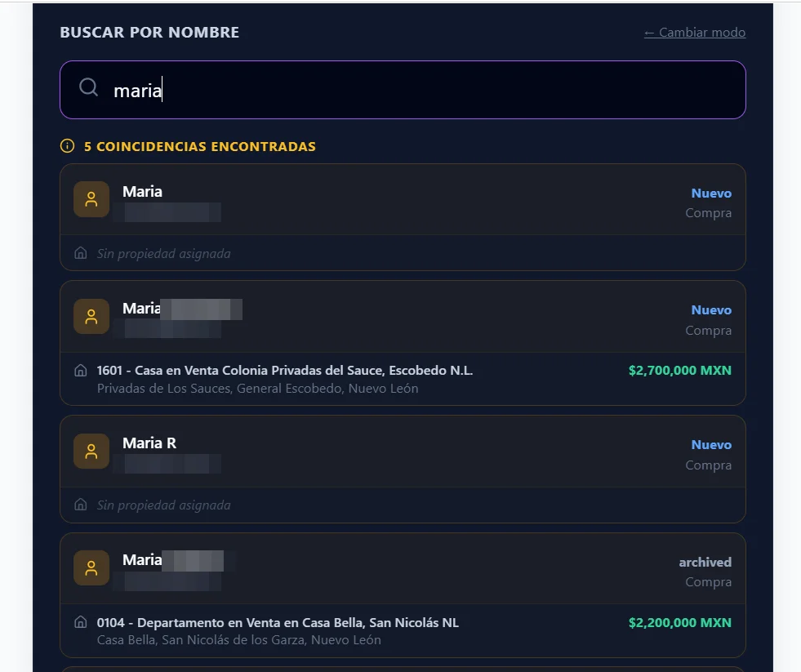Image resolution: width=801 pixels, height=672 pixels.
Task: Select Sin propiedad asignada under first Maria
Action: tap(163, 253)
